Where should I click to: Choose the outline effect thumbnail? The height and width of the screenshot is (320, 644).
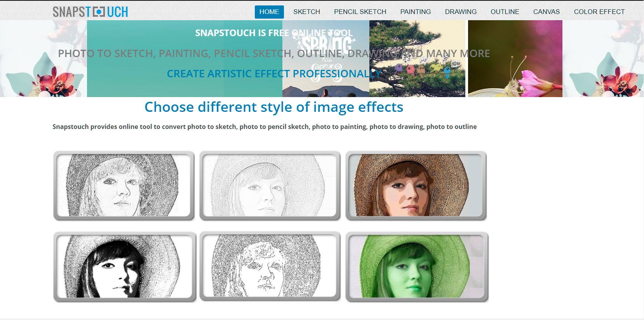point(270,266)
